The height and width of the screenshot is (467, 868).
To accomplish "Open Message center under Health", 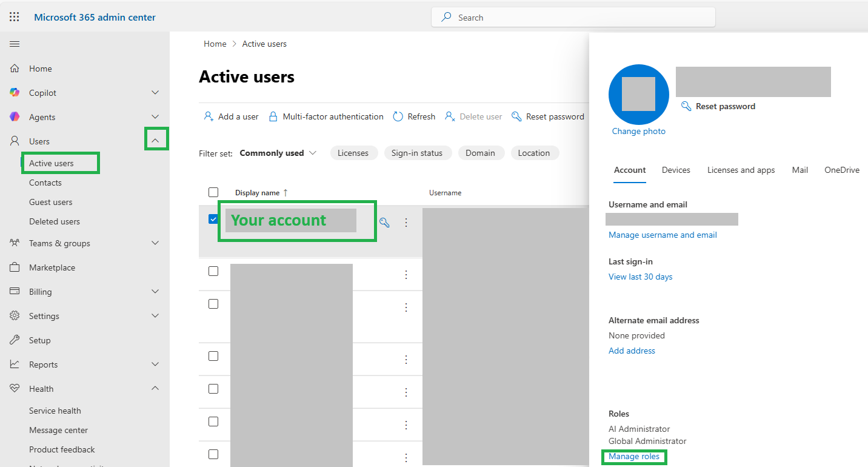I will [59, 430].
